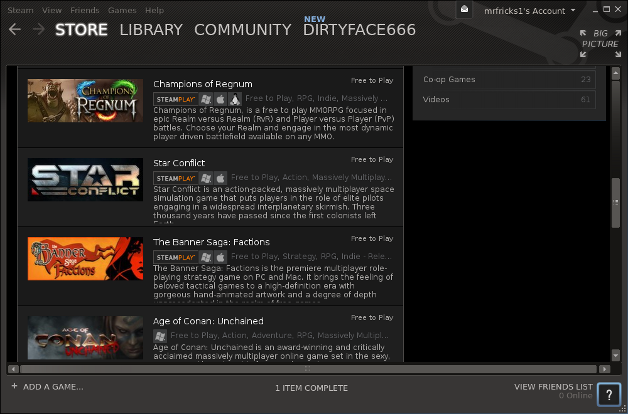Filter by Videos category
Viewport: 628px width, 414px height.
pyautogui.click(x=509, y=99)
